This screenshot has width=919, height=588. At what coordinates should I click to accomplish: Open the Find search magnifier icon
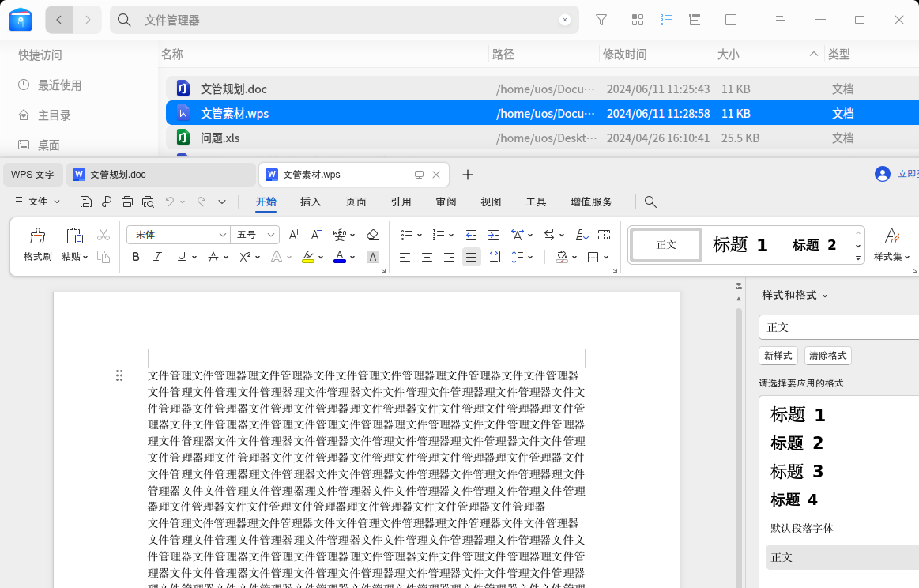pos(650,202)
